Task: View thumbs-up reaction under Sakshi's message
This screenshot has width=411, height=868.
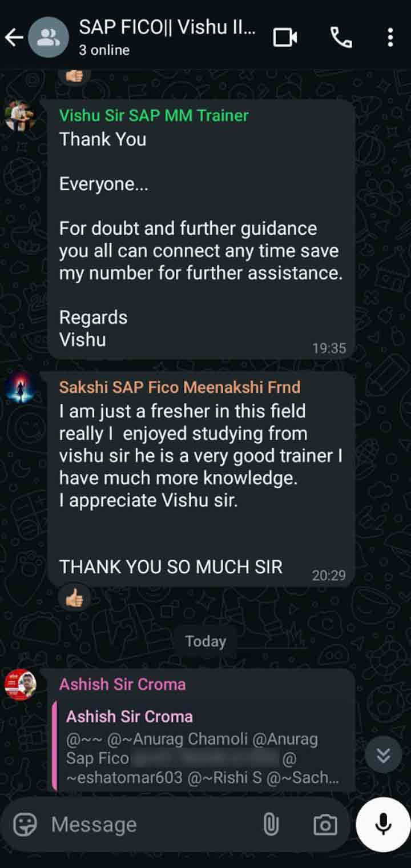Action: coord(75,598)
